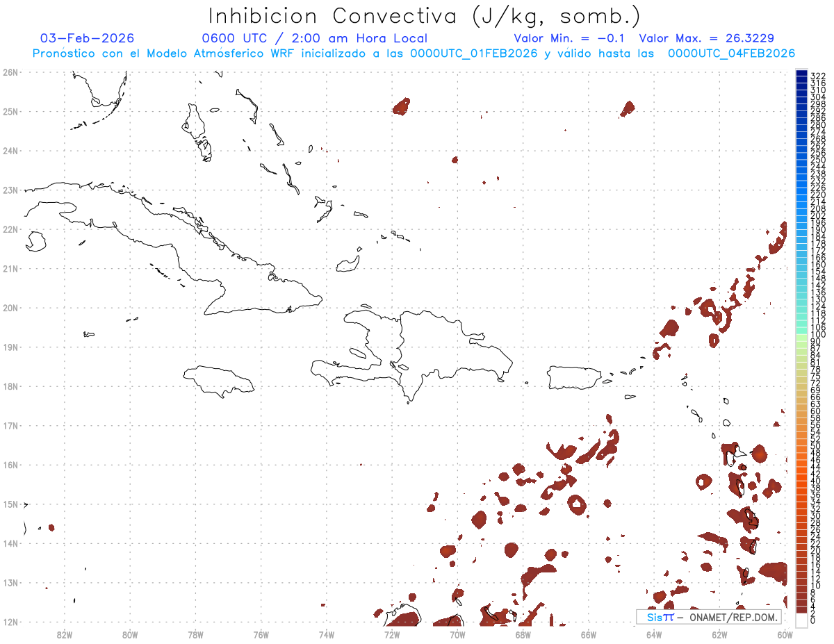Click the 72W longitude axis label
Image resolution: width=834 pixels, height=644 pixels.
(392, 634)
